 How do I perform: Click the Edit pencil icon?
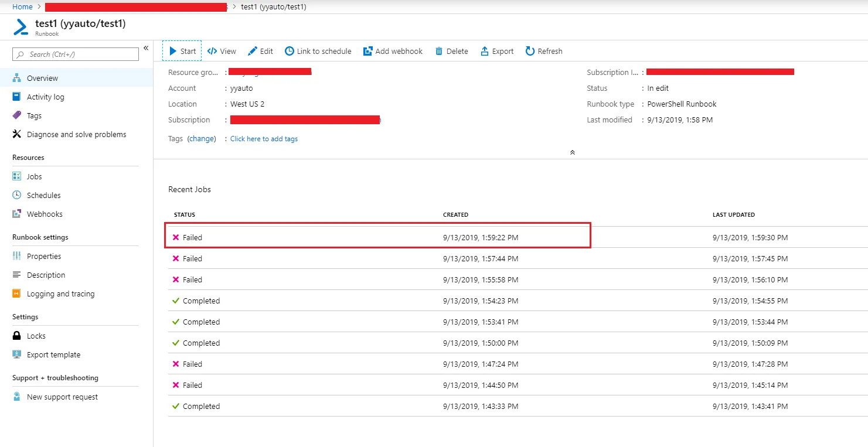(x=253, y=51)
